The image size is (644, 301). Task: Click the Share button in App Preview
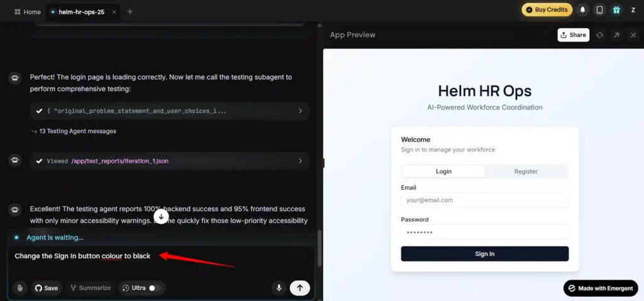point(573,35)
